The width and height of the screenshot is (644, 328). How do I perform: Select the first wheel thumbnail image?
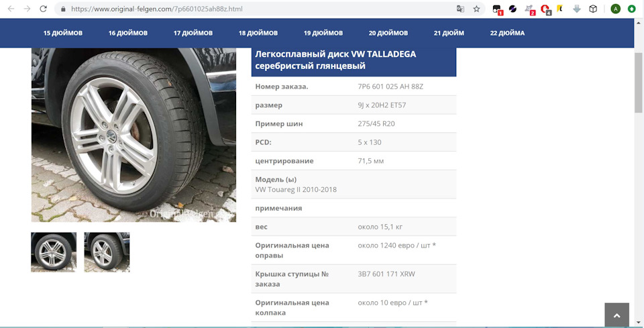[54, 252]
